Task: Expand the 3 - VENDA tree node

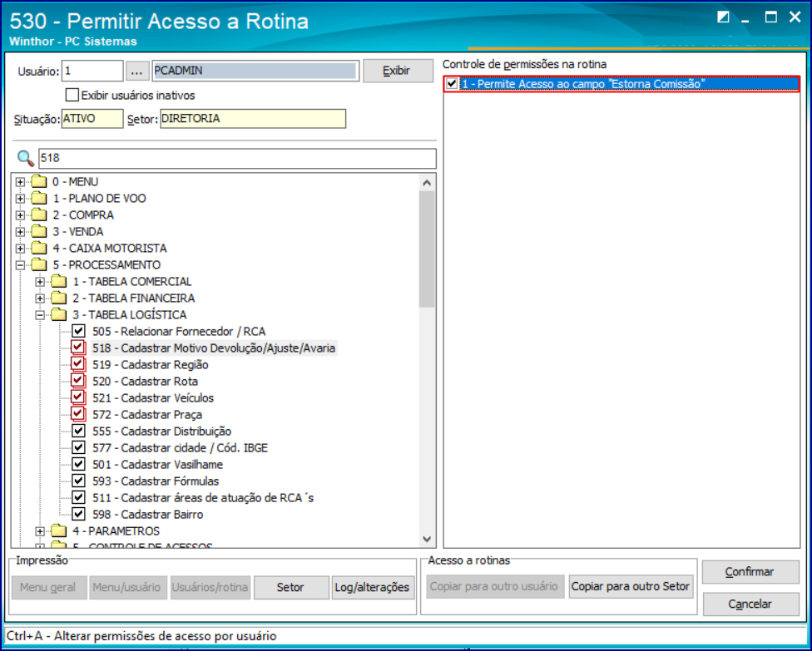Action: tap(20, 232)
